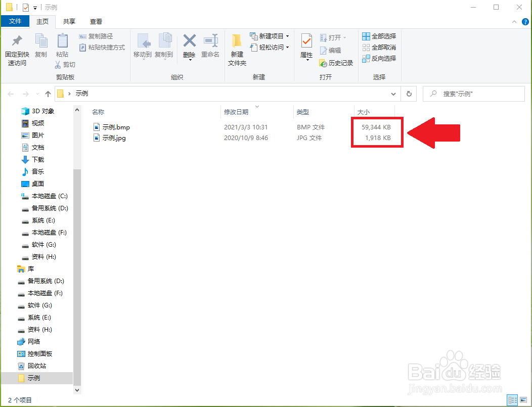Click the sidebar scrollbar down arrow

click(x=77, y=390)
